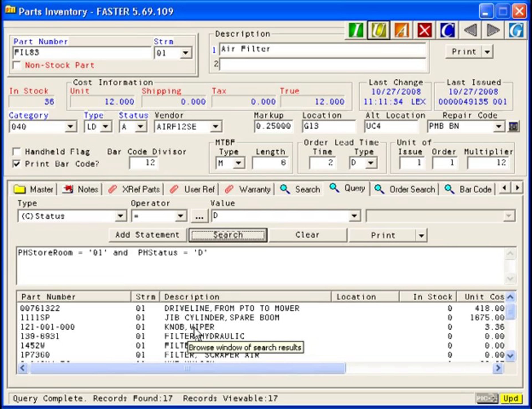Click the red X delete toolbar icon
Image resolution: width=532 pixels, height=409 pixels.
point(424,30)
